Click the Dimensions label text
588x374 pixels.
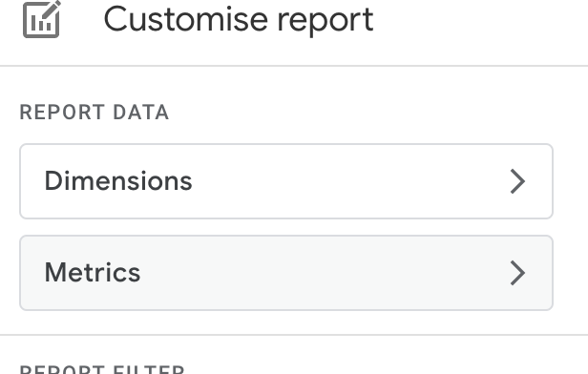pyautogui.click(x=118, y=181)
